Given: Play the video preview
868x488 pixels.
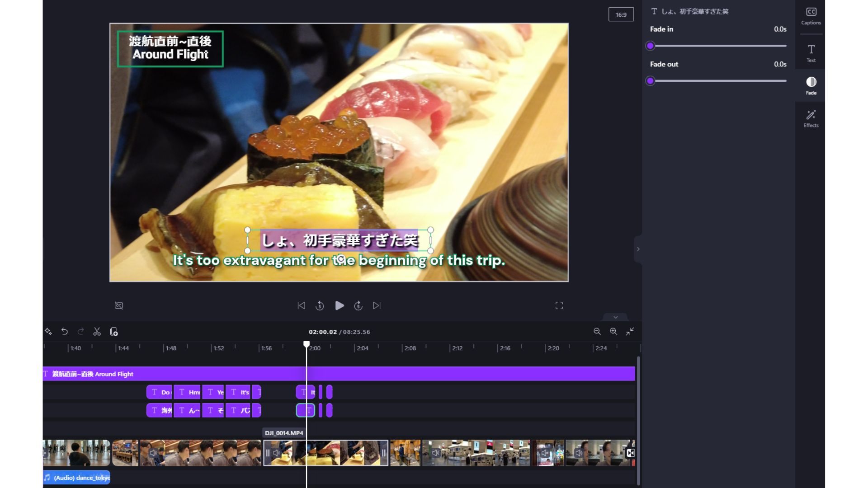Looking at the screenshot, I should [340, 305].
